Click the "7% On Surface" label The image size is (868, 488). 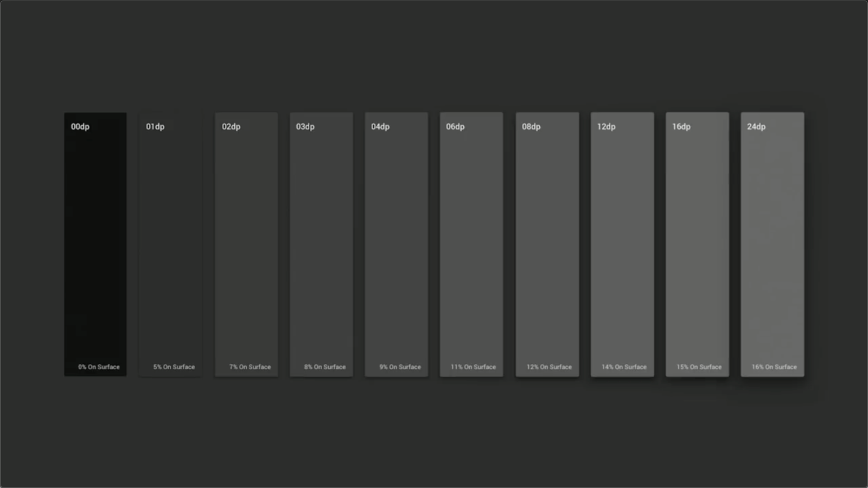pos(250,367)
